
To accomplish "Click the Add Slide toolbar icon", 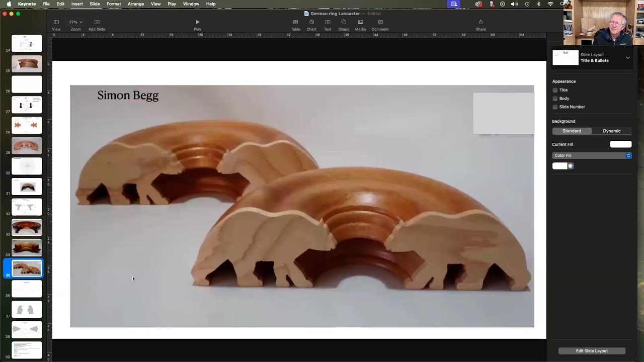I will (x=97, y=22).
